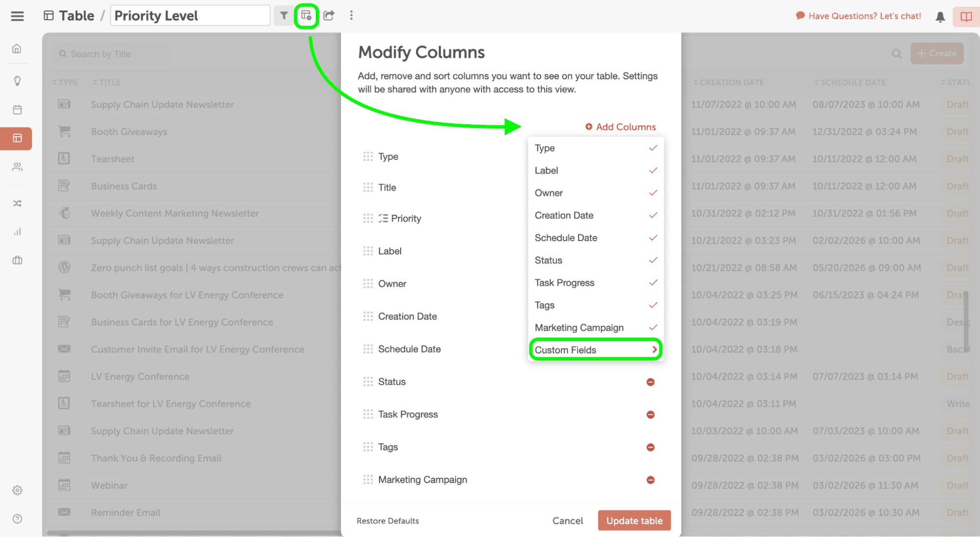The image size is (980, 537).
Task: Grab the drag handle for Type column
Action: tap(368, 156)
